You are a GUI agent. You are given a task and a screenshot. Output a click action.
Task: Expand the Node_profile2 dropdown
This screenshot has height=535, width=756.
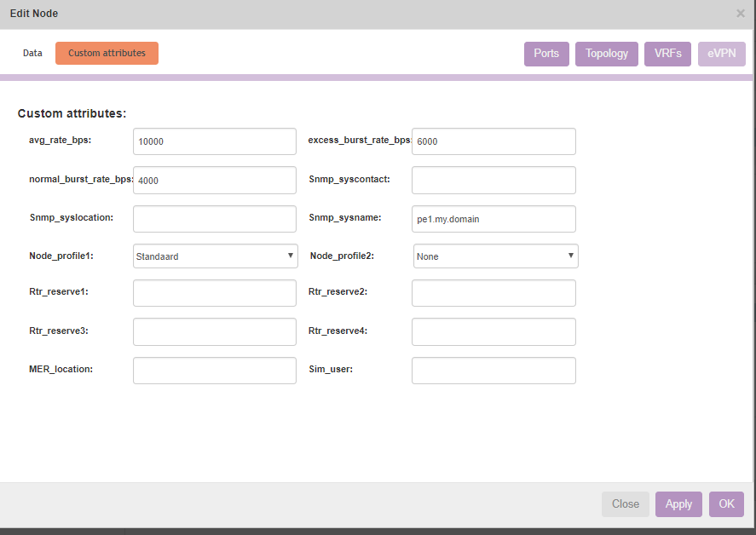point(495,256)
